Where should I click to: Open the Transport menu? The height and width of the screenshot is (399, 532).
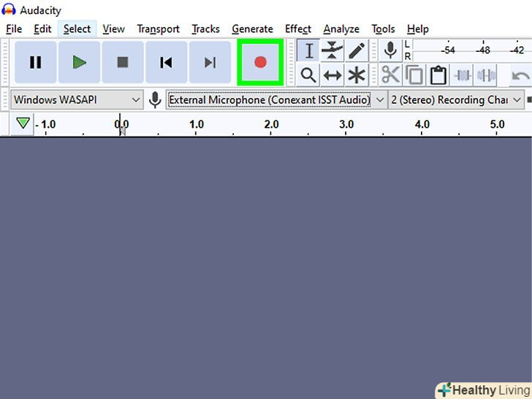(x=158, y=29)
